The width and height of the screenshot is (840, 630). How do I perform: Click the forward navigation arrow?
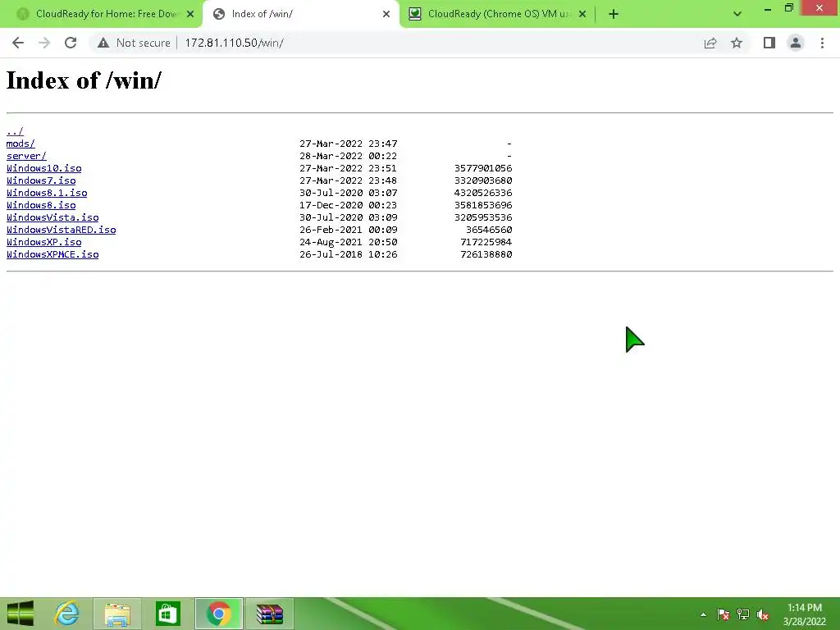[44, 43]
